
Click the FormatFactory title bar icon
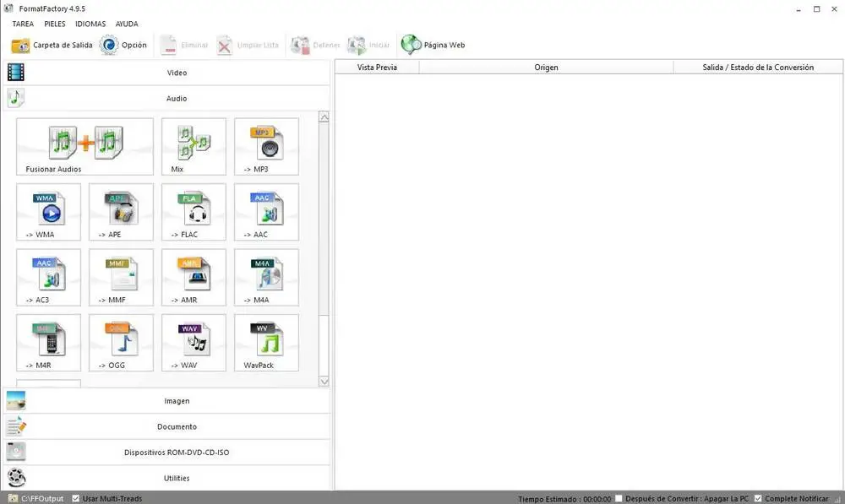[x=8, y=8]
